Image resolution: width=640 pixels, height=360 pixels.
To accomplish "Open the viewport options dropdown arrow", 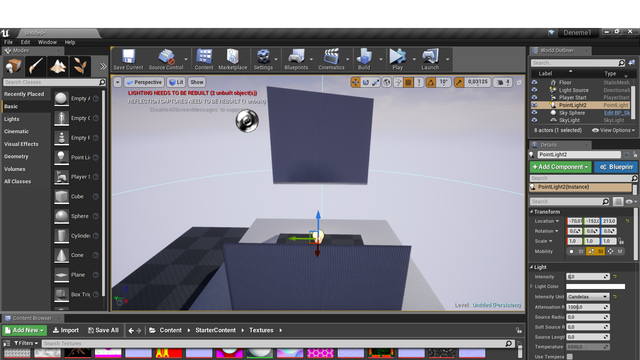I will pos(118,82).
